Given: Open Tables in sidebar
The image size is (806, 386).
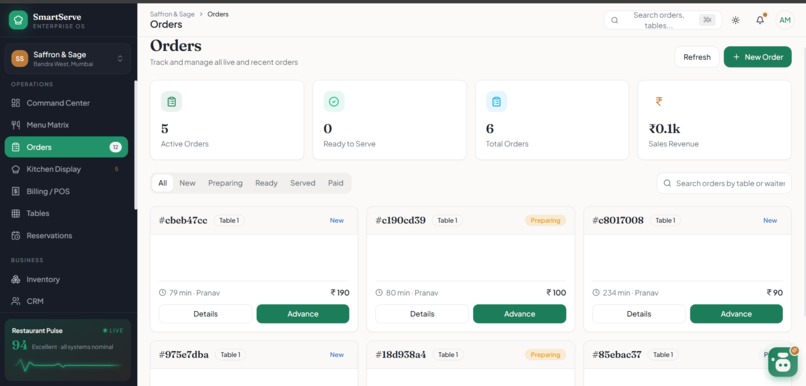Looking at the screenshot, I should 66,213.
